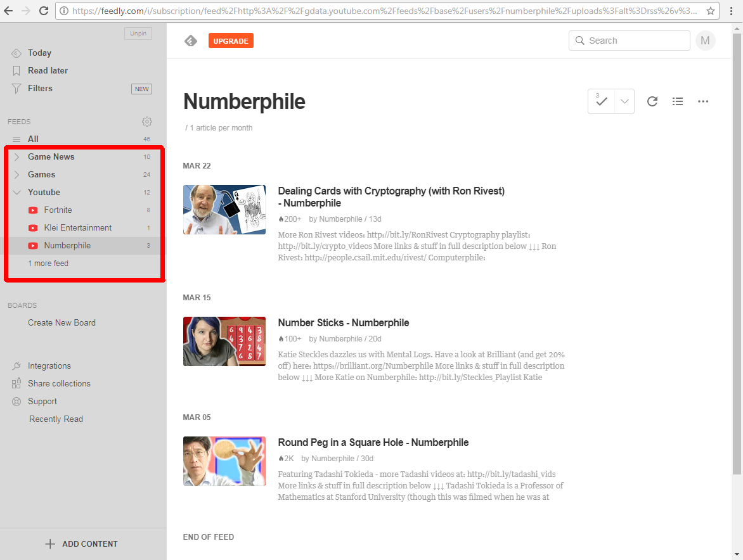Open Round Peg in a Square Hole article
The height and width of the screenshot is (560, 743).
(373, 443)
